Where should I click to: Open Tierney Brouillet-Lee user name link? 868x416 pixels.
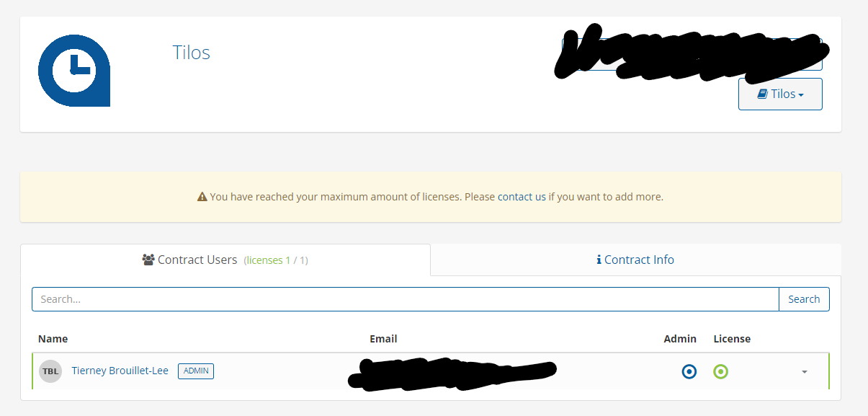(x=120, y=371)
